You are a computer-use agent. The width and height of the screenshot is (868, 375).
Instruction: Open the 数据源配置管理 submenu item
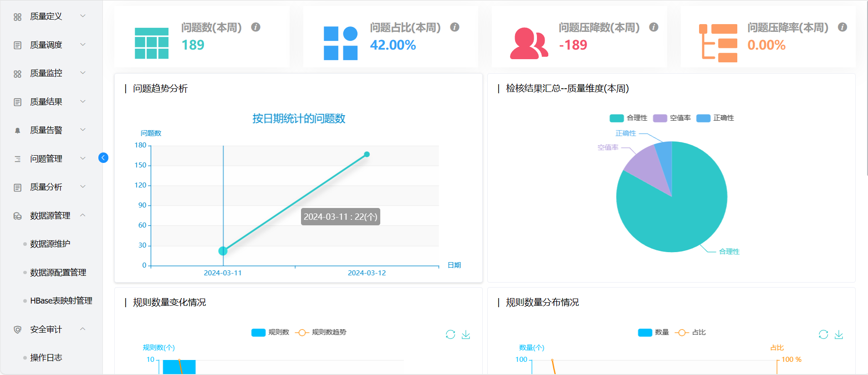(58, 273)
